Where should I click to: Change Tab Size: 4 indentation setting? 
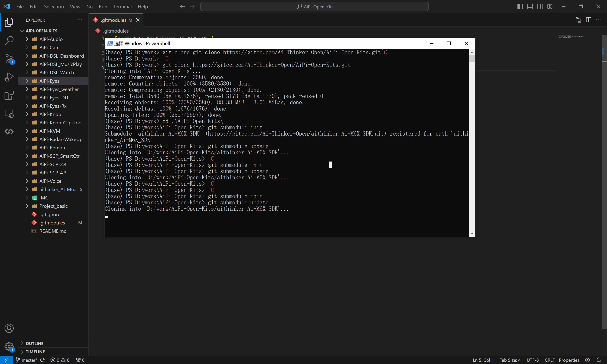[510, 360]
